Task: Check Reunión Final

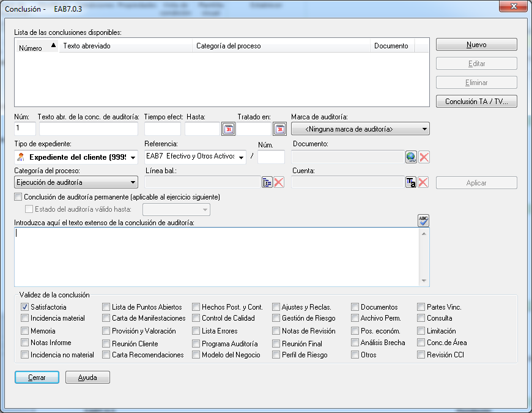Action: coord(276,343)
